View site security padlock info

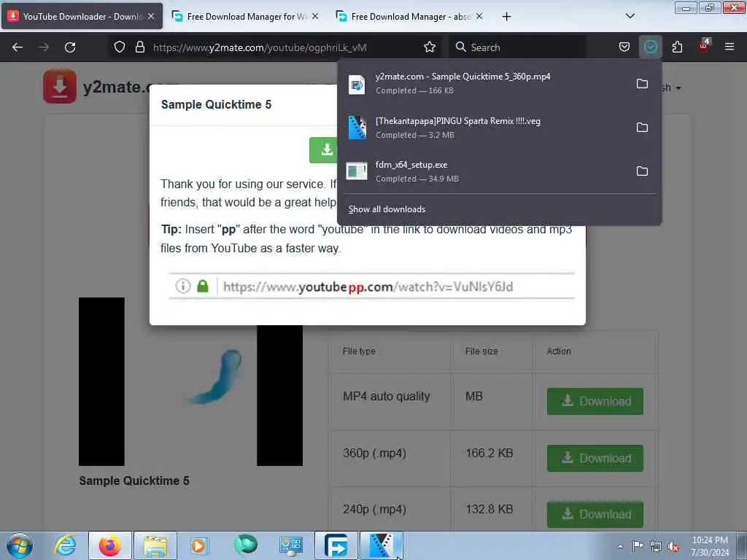pos(139,47)
